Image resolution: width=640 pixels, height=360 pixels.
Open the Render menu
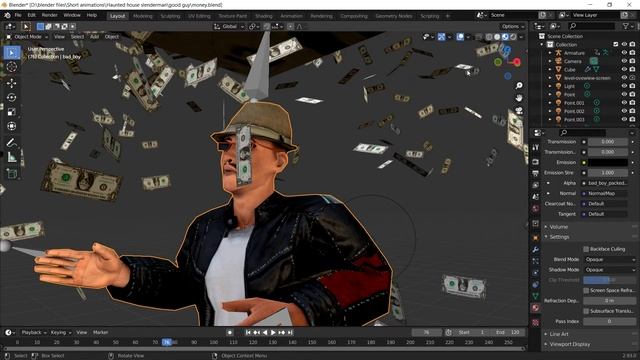coord(49,15)
